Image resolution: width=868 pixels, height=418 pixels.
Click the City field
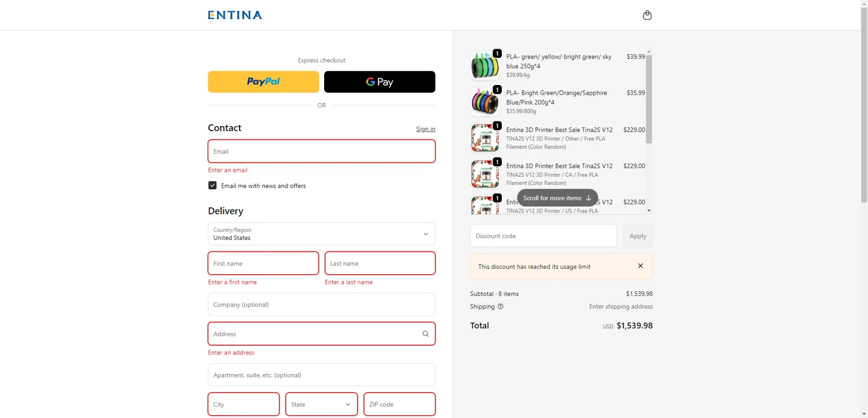(244, 404)
